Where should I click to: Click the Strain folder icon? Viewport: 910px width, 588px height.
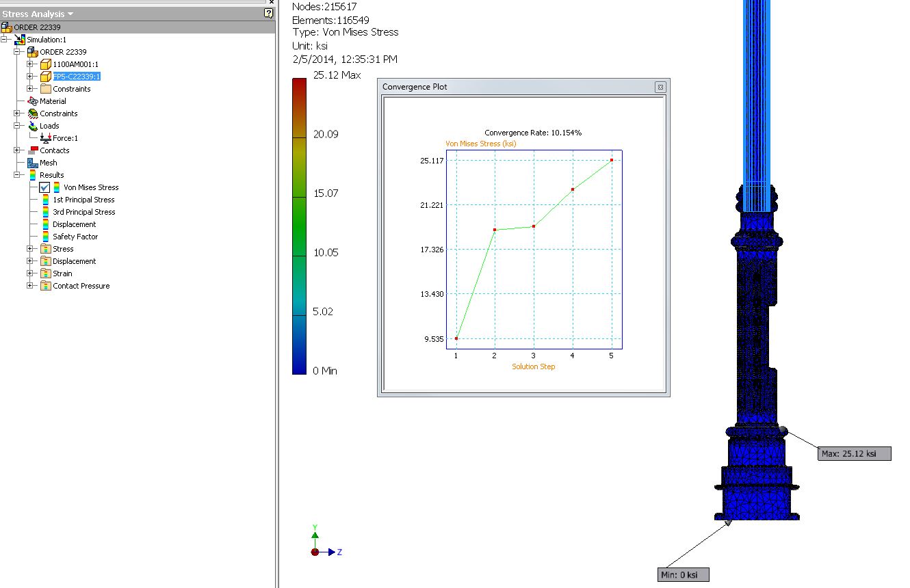[x=46, y=273]
